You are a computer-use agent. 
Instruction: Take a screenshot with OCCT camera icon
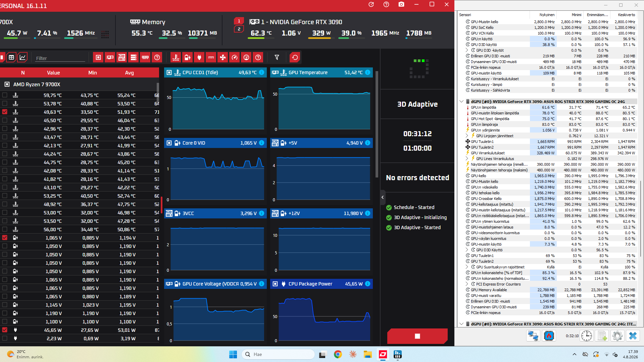tap(401, 4)
